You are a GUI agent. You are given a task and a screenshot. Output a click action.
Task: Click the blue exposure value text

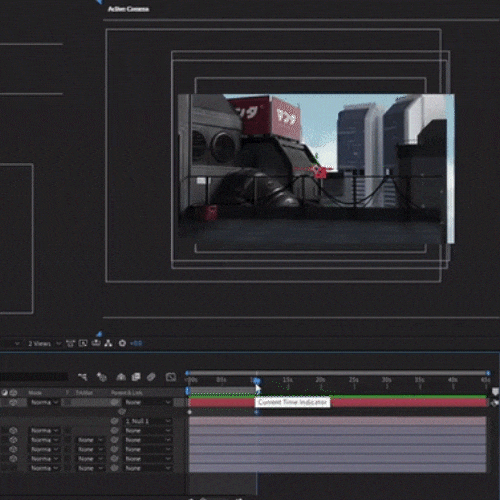tap(136, 343)
